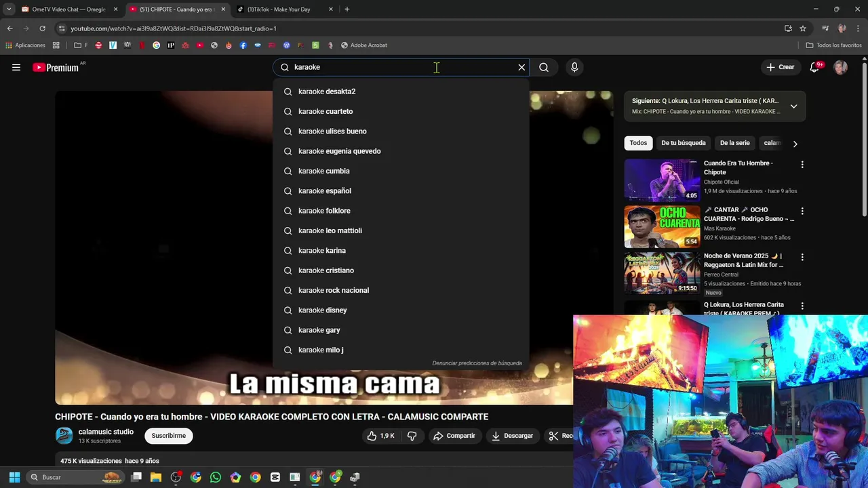Select suggestion karaoke cuarteto

pyautogui.click(x=400, y=111)
